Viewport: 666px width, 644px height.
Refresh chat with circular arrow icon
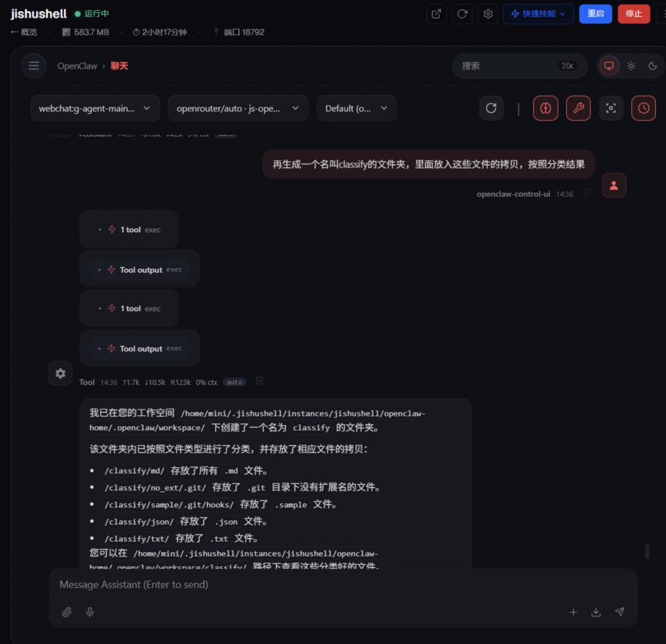(x=491, y=108)
